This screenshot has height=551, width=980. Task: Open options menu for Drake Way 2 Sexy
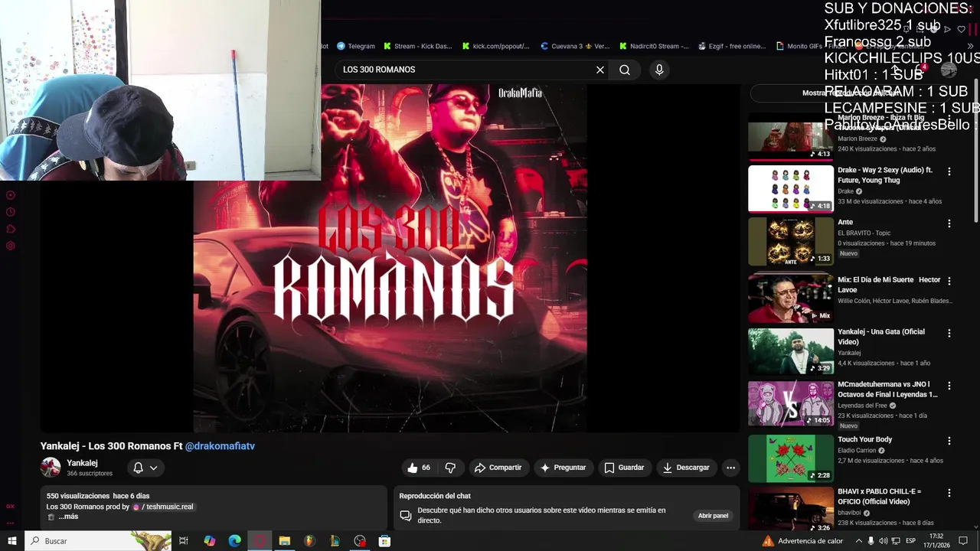click(949, 171)
